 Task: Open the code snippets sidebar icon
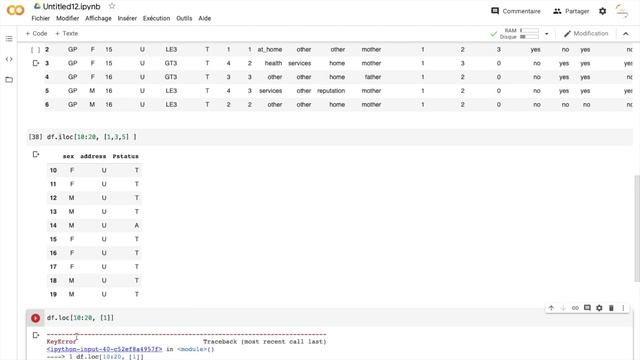tap(9, 59)
